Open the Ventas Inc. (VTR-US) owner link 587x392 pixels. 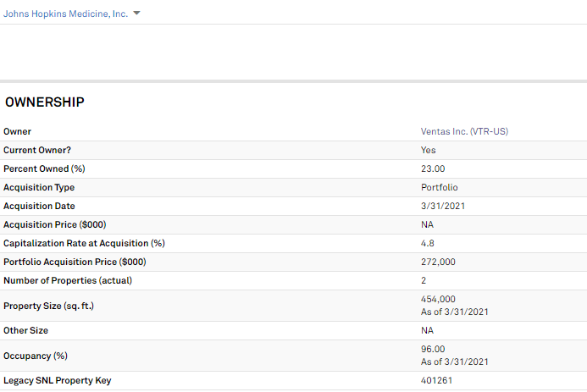(x=464, y=131)
